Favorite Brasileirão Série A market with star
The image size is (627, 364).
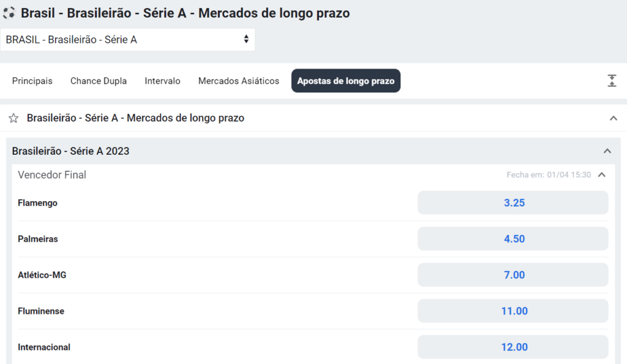[x=13, y=118]
